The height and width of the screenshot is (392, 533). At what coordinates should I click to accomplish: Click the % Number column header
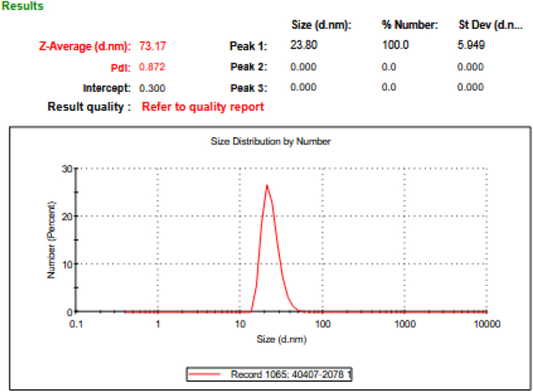pyautogui.click(x=410, y=25)
